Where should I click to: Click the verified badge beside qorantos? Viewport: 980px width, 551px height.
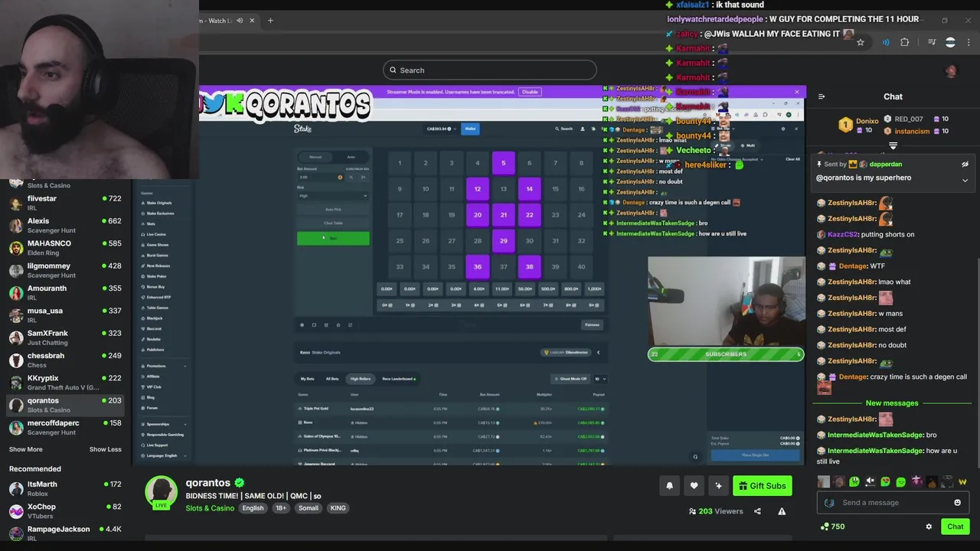240,483
